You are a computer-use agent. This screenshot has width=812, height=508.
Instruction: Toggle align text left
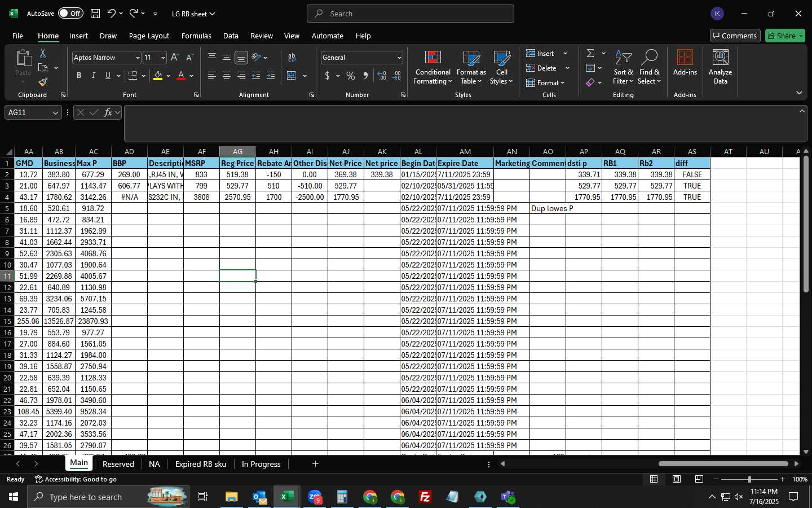pos(212,76)
